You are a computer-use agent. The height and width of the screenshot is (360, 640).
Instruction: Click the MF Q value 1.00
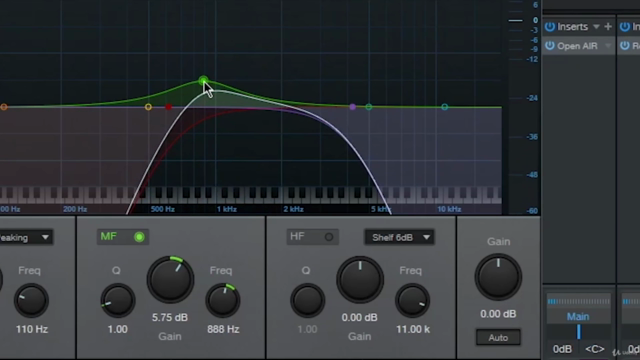118,329
